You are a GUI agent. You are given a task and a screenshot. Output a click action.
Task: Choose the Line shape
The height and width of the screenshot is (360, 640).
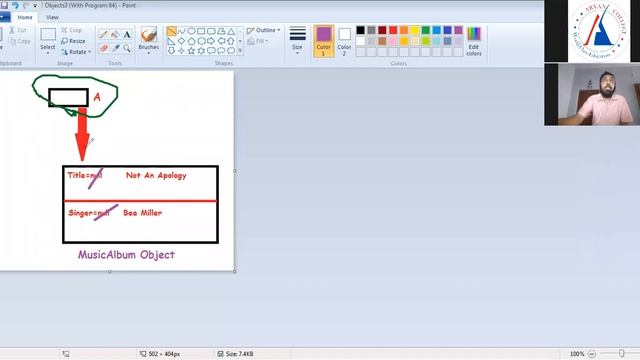coord(171,31)
